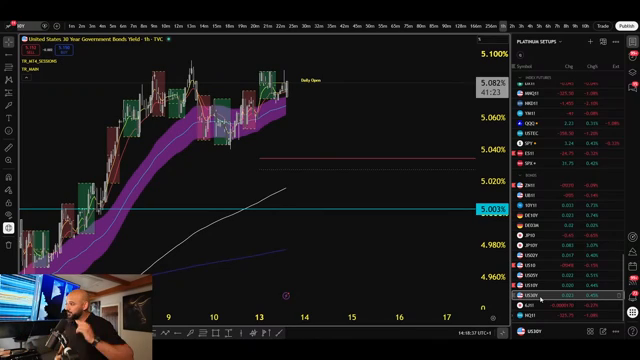The height and width of the screenshot is (360, 640).
Task: Click edit note icon in detail panel
Action: pyautogui.click(x=603, y=331)
